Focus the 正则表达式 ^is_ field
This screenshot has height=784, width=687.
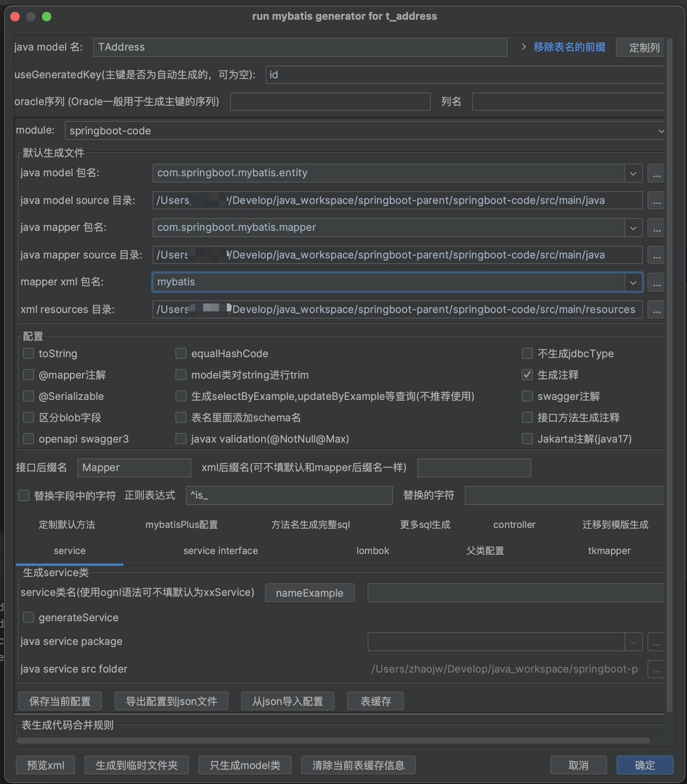tap(289, 495)
